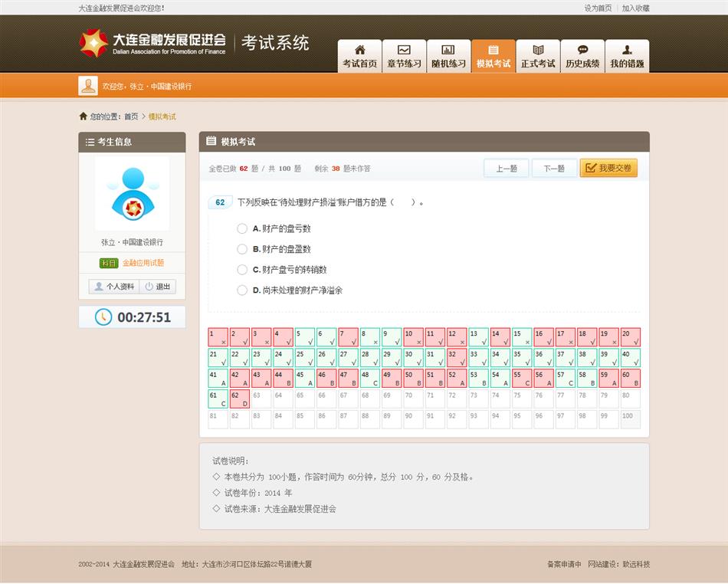
Task: Click the 设为首页 link at top
Action: tap(598, 8)
